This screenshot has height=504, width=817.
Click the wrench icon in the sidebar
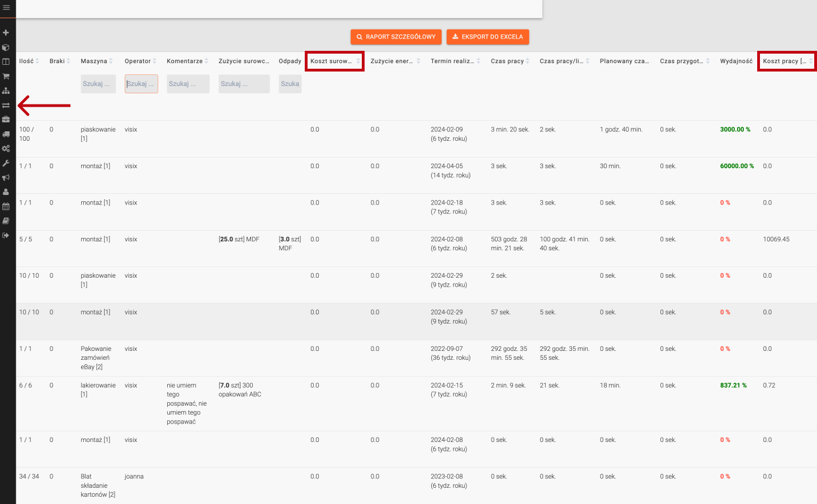point(6,163)
